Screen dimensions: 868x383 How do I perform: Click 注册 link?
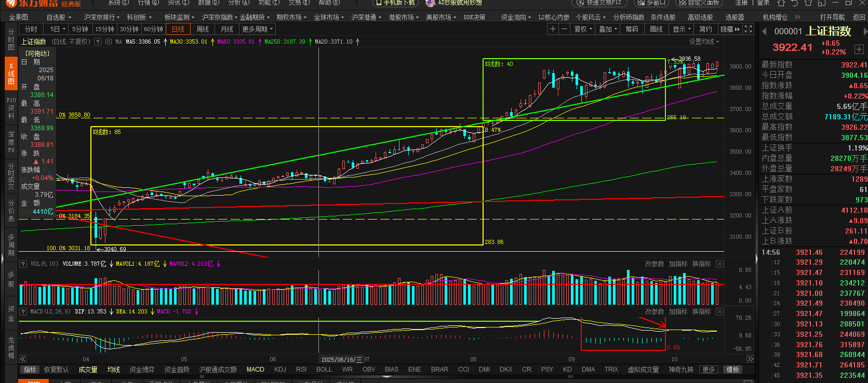tap(742, 3)
